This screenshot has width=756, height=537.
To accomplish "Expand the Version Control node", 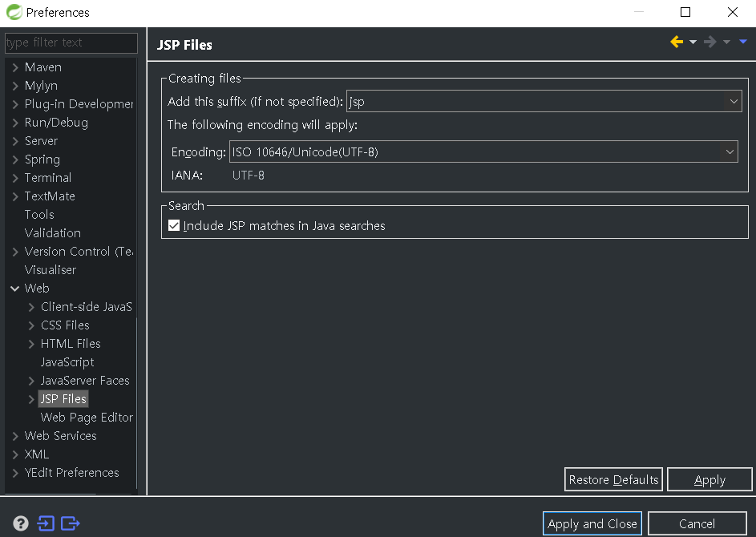I will tap(15, 252).
